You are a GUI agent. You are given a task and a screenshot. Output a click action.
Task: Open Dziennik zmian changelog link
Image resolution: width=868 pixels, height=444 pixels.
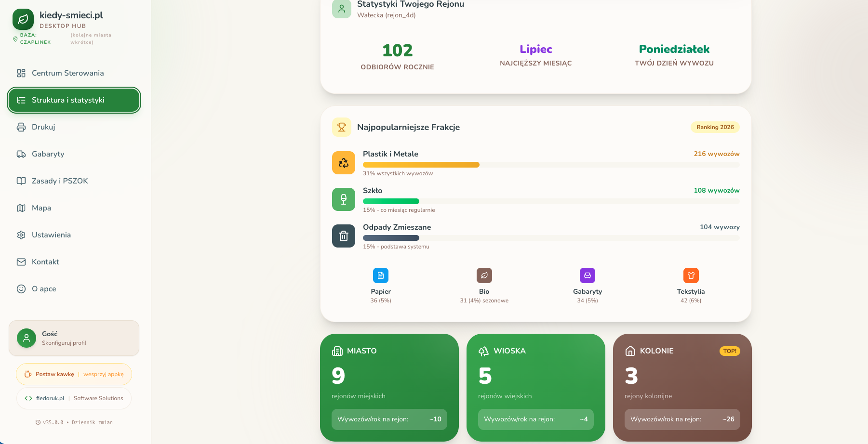click(x=92, y=422)
